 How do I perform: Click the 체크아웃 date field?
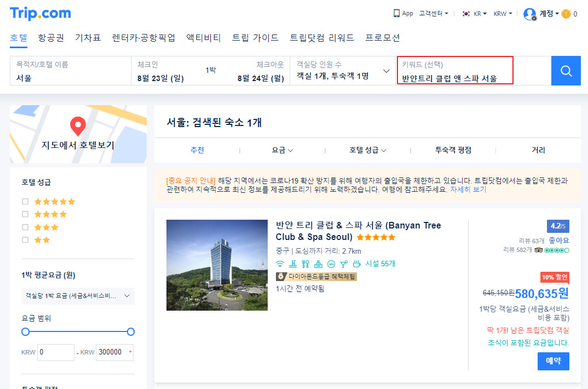point(260,71)
